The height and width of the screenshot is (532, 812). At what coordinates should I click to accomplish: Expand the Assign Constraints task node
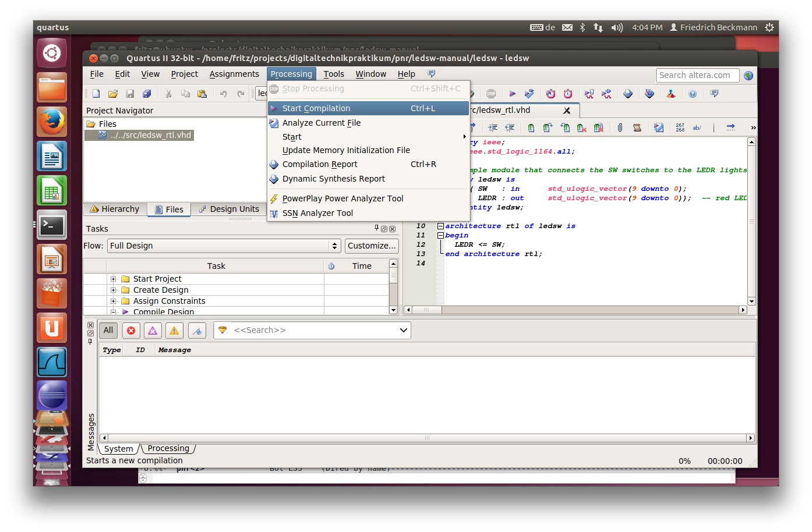click(x=114, y=302)
